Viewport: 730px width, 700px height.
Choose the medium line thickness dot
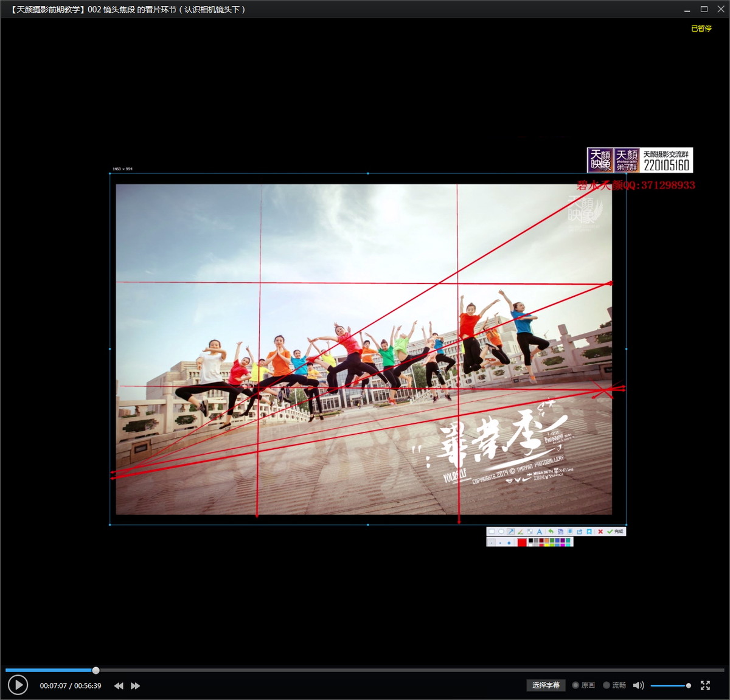tap(500, 543)
